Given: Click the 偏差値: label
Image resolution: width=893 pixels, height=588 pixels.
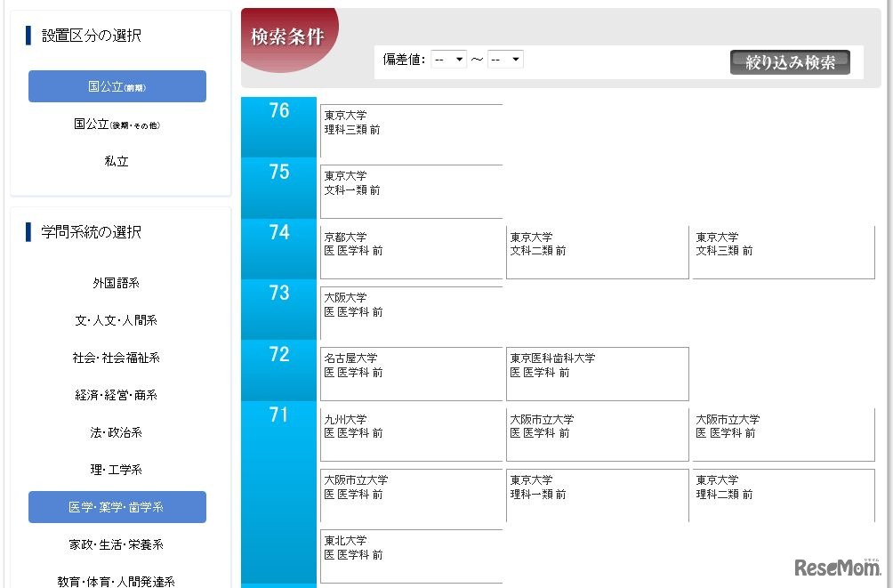Looking at the screenshot, I should (404, 60).
